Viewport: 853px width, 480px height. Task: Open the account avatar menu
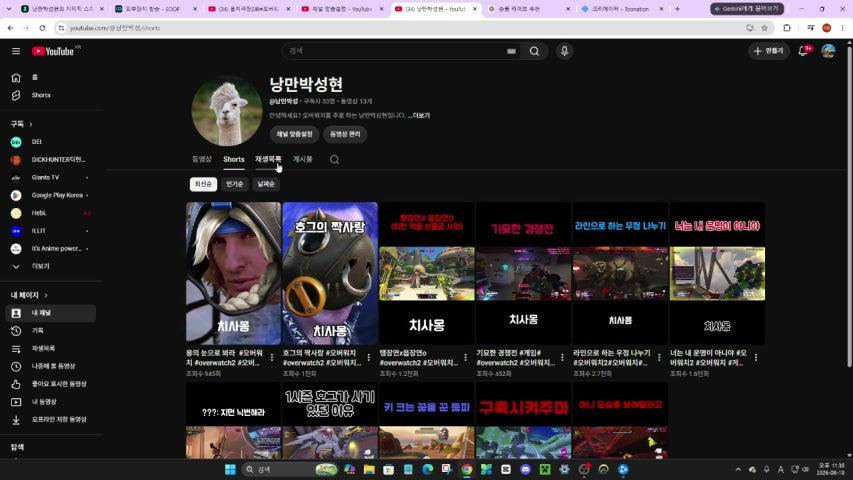[828, 51]
